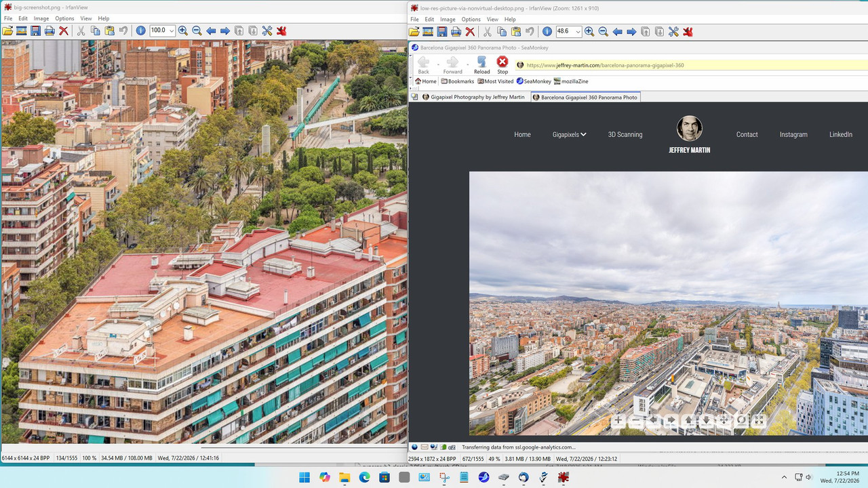Open Image menu in big-screenshot.png window

coord(41,18)
